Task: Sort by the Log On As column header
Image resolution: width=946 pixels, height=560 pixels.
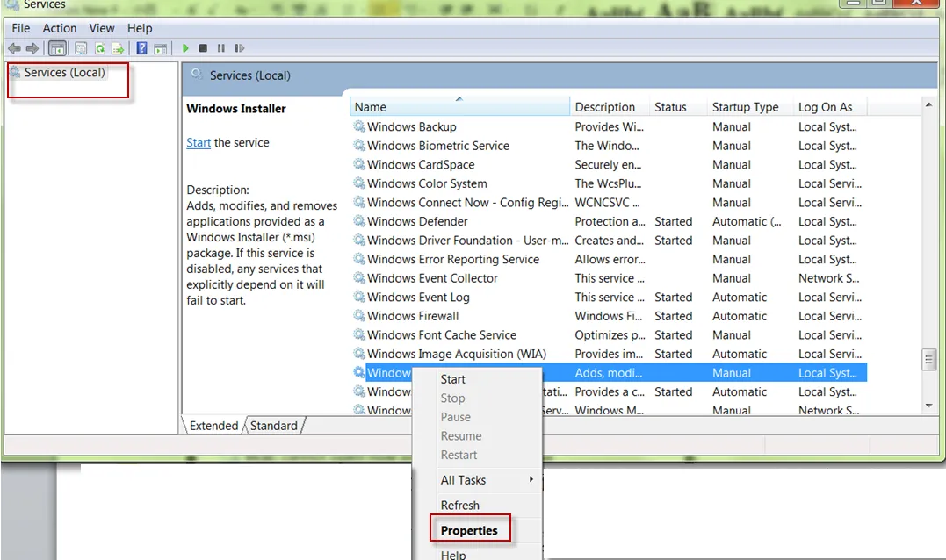Action: (x=830, y=107)
